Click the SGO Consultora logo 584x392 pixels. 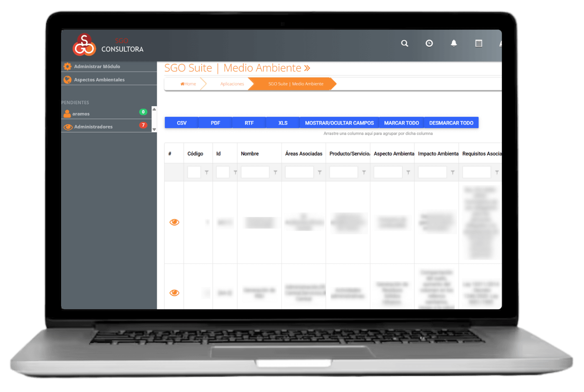pyautogui.click(x=108, y=45)
